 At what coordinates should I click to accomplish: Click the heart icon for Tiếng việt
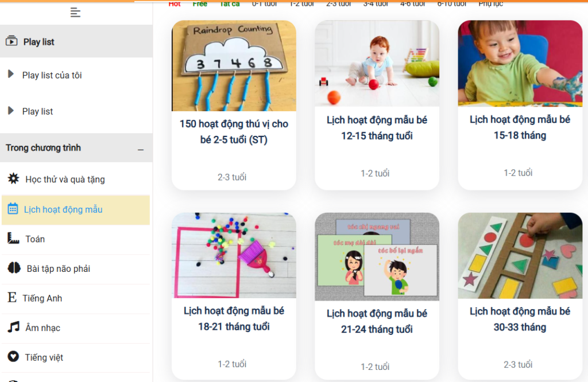click(13, 357)
